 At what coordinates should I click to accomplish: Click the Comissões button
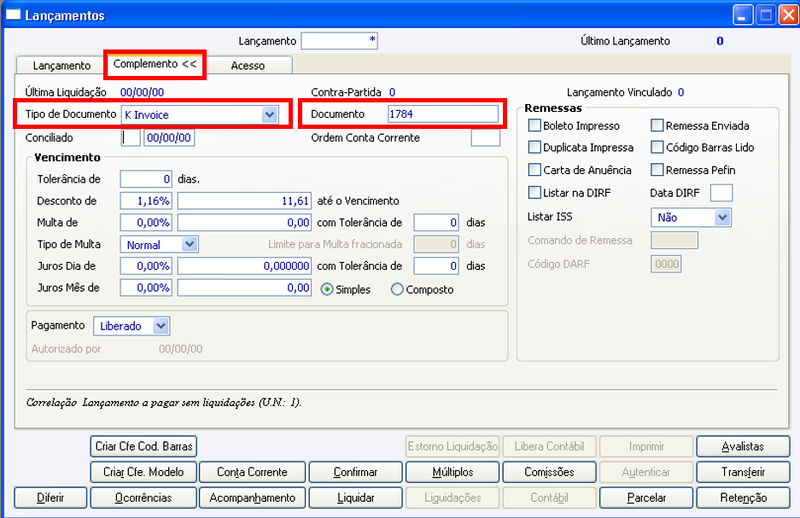(x=549, y=472)
